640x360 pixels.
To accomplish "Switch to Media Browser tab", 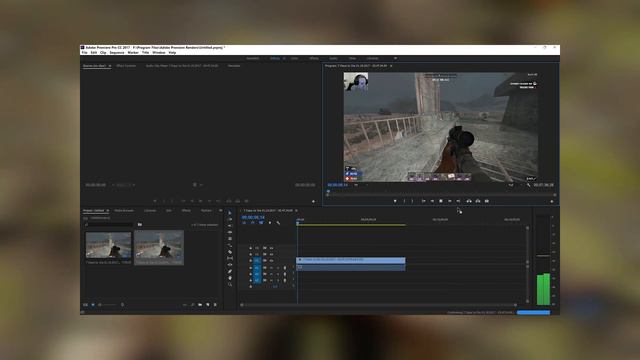I will click(x=124, y=211).
